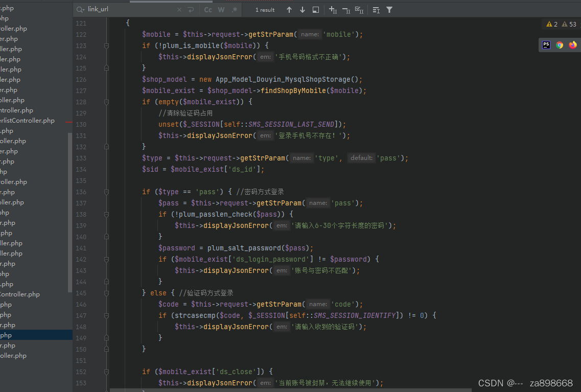
Task: Open file in Firefox browser icon
Action: [573, 45]
